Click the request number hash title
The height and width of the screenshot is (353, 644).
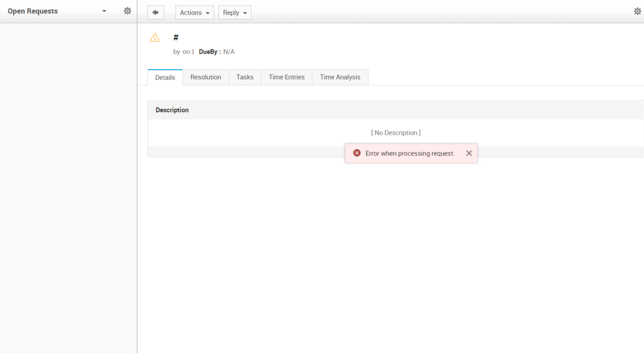[176, 37]
